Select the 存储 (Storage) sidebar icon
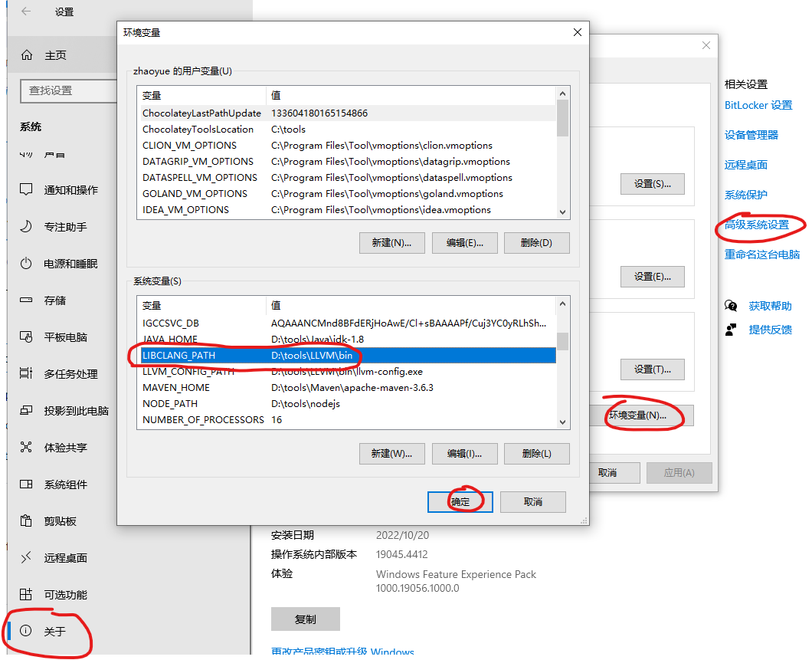 tap(27, 300)
